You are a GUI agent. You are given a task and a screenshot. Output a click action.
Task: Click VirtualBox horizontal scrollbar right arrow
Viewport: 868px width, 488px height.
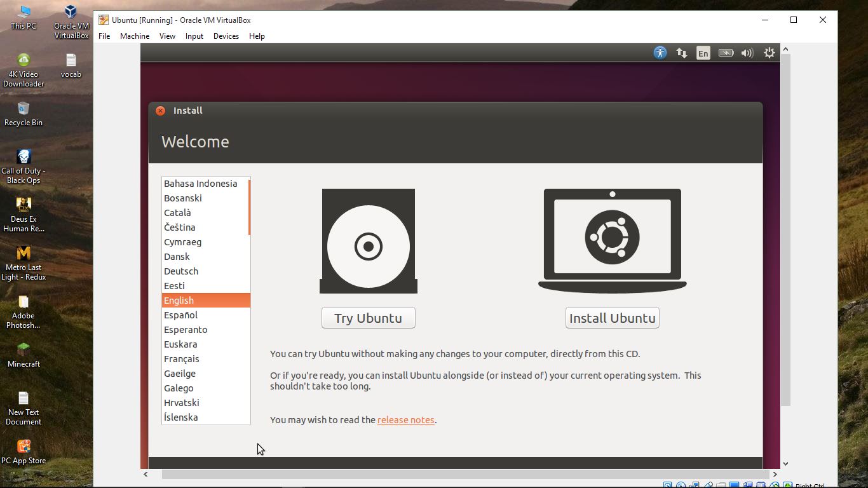pos(775,474)
